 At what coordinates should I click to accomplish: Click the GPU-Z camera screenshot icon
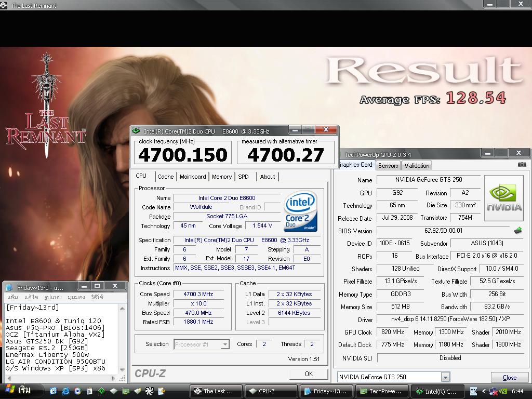[x=522, y=165]
